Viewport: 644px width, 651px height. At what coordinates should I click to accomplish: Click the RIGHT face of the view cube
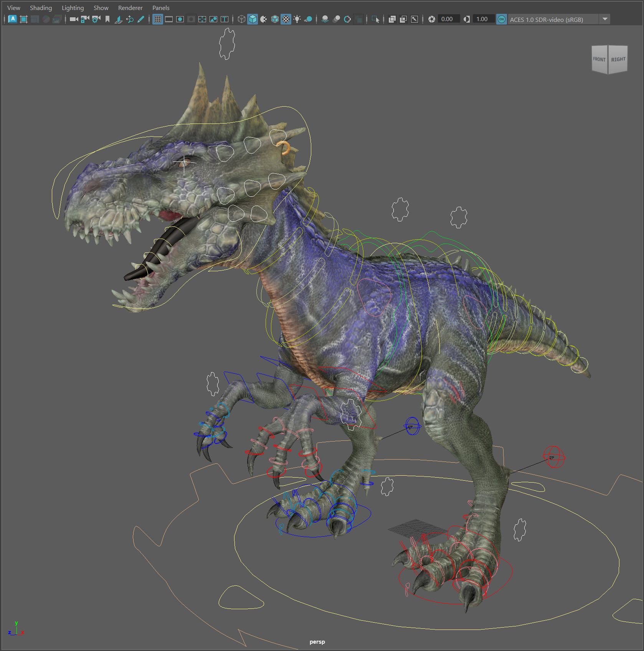click(618, 59)
